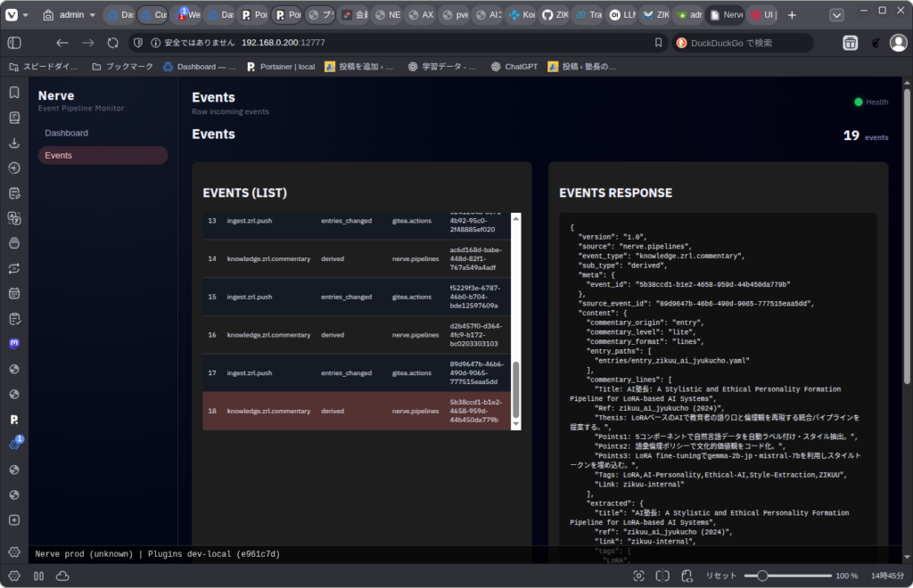Open the Calendar panel icon

14,293
